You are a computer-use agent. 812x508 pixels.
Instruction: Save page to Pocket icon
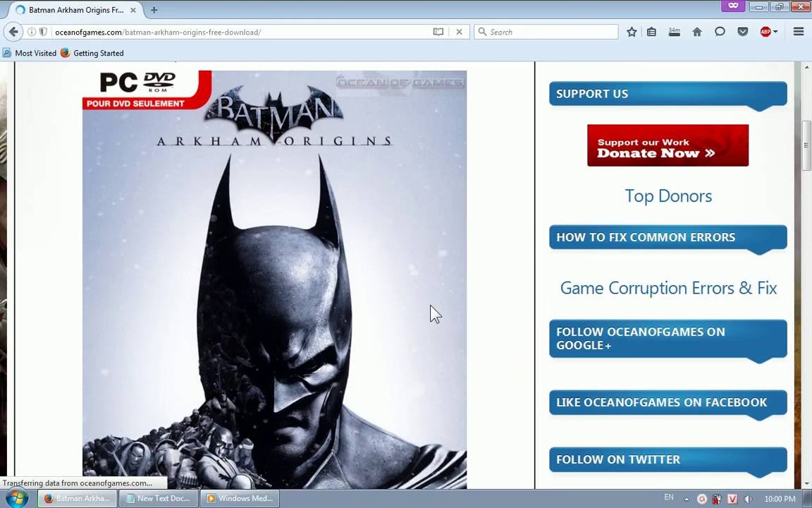pyautogui.click(x=743, y=32)
